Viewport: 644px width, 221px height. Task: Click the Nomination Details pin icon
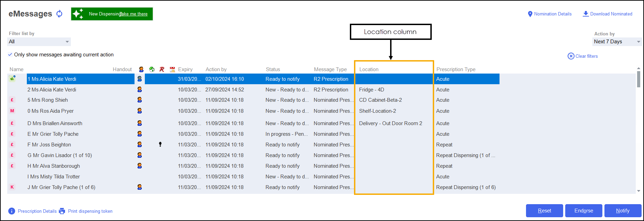530,14
